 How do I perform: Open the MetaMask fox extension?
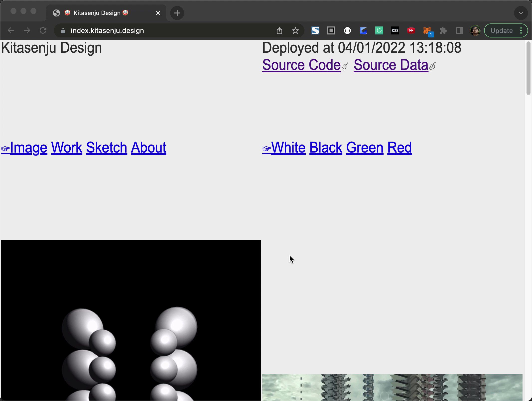[427, 31]
